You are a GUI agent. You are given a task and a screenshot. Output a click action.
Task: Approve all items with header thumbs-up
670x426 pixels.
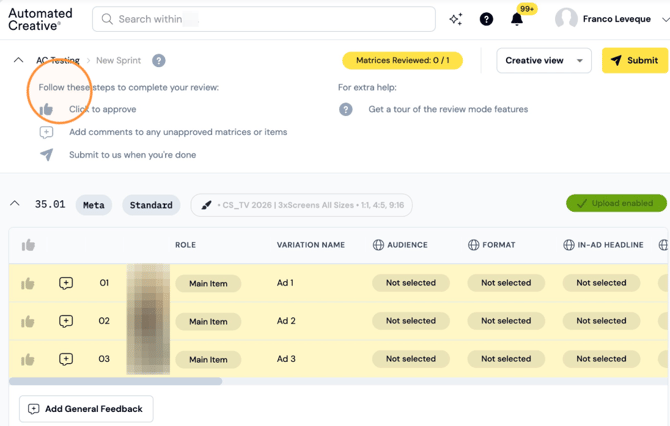pyautogui.click(x=28, y=245)
